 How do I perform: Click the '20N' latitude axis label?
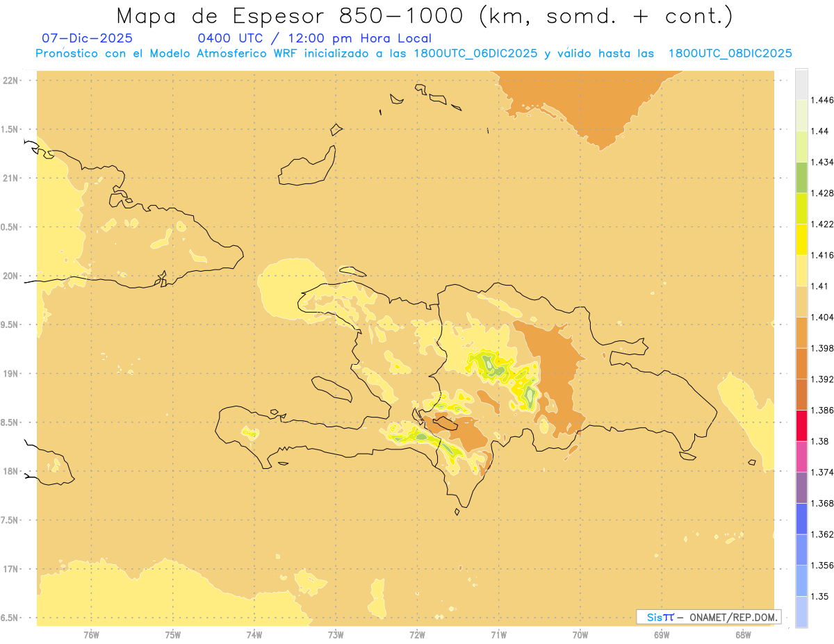pos(10,276)
